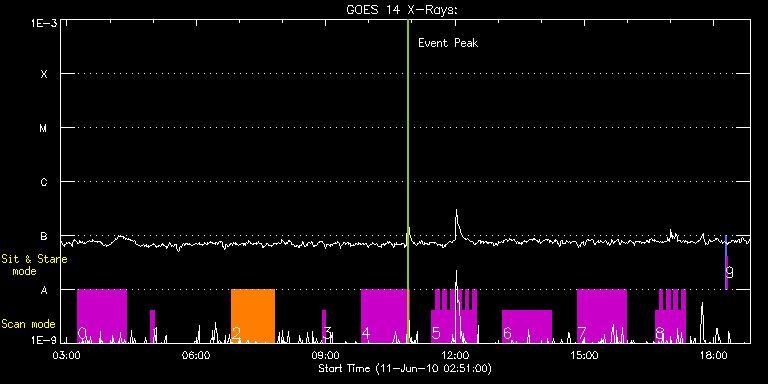Select magenta observation block 4

(x=384, y=316)
